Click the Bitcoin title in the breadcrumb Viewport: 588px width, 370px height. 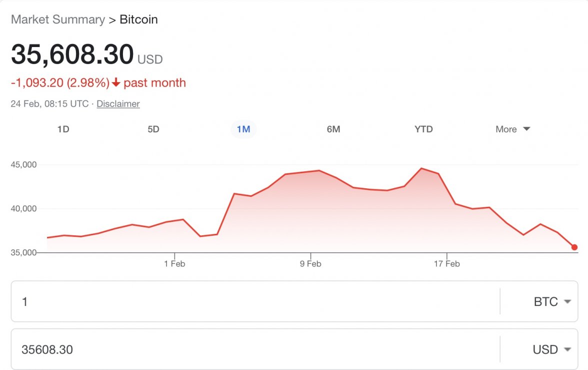click(x=138, y=20)
